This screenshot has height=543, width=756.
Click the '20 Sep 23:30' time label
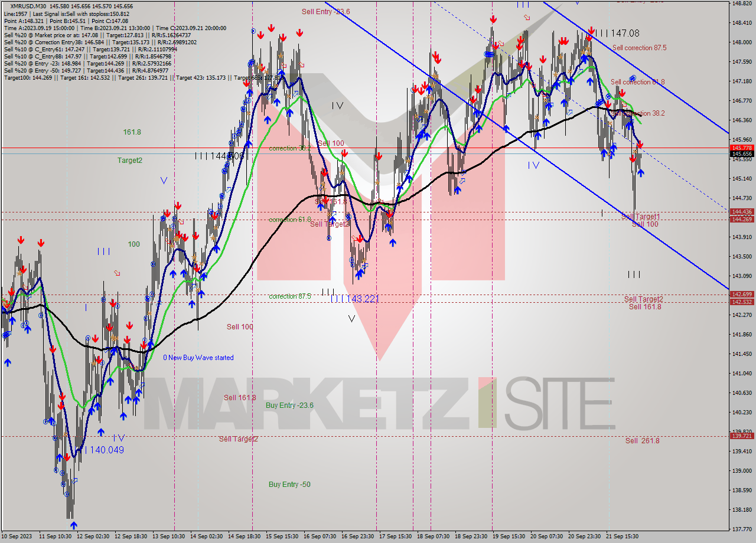pyautogui.click(x=585, y=537)
